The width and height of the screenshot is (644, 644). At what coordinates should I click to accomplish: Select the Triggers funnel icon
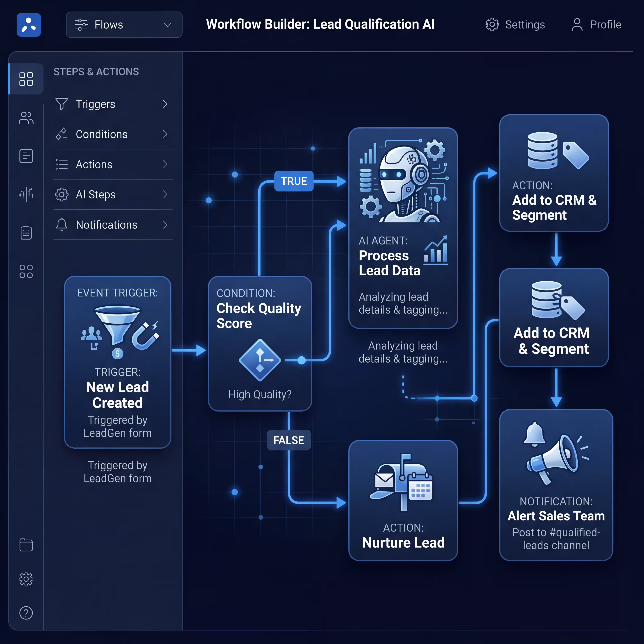pyautogui.click(x=61, y=104)
